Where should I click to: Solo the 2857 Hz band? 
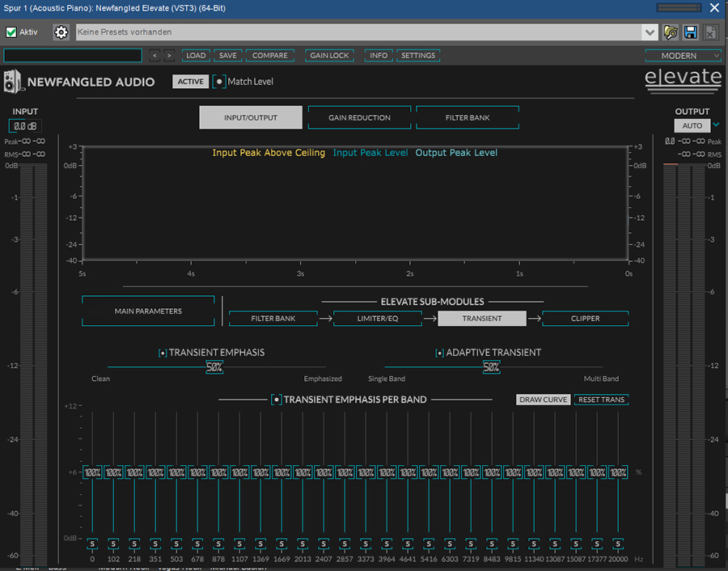point(345,544)
